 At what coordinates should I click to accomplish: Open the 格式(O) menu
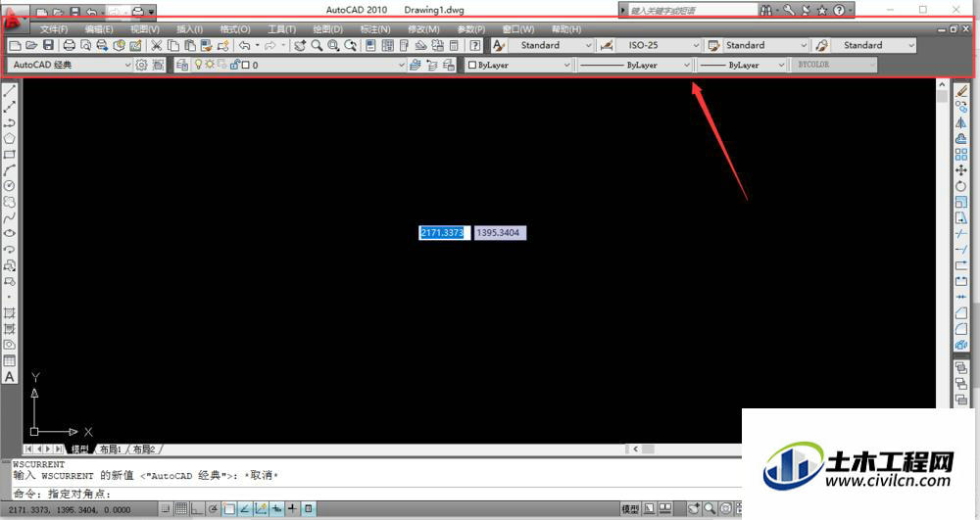tap(235, 29)
